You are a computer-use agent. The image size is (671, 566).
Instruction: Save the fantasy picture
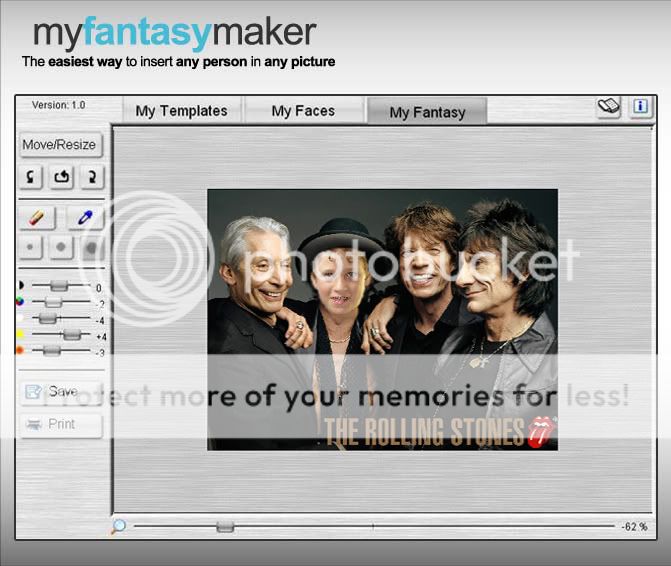(61, 391)
